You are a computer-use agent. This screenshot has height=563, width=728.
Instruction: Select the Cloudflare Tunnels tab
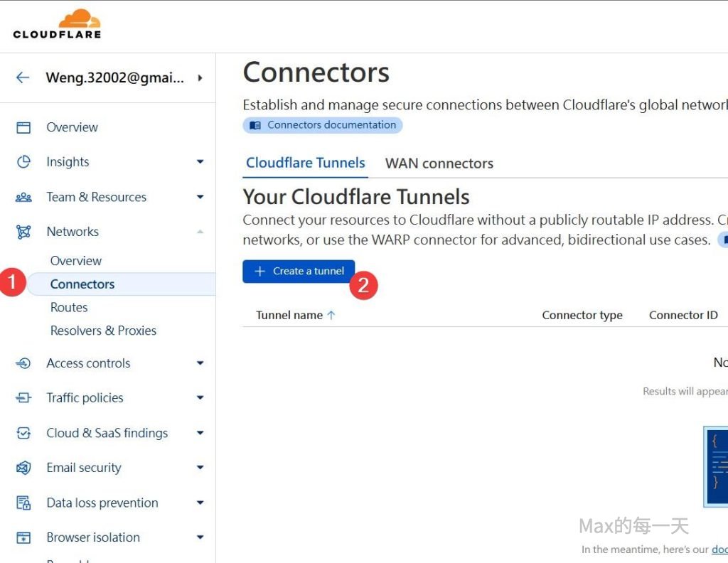306,163
